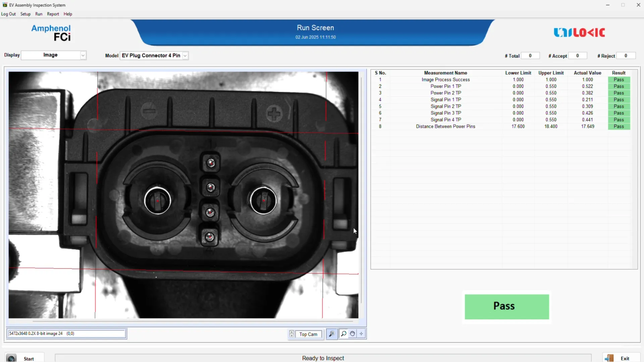Click the zoom-to-fit magnifier icon

pyautogui.click(x=331, y=334)
